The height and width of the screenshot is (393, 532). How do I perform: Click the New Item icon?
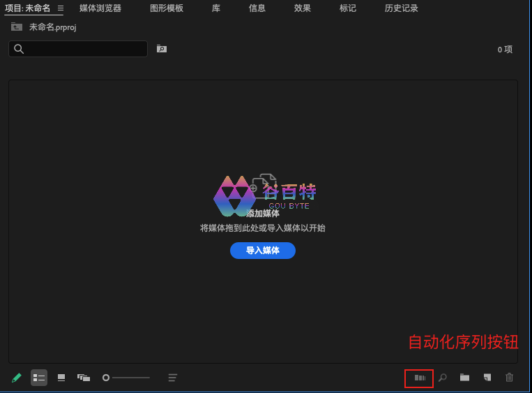[x=487, y=378]
